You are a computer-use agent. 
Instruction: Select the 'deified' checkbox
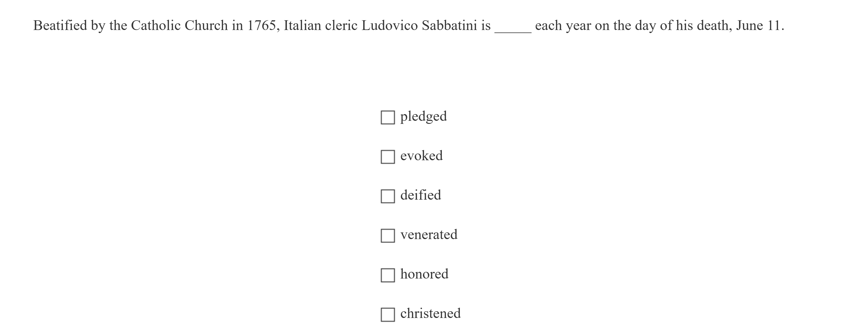click(387, 196)
